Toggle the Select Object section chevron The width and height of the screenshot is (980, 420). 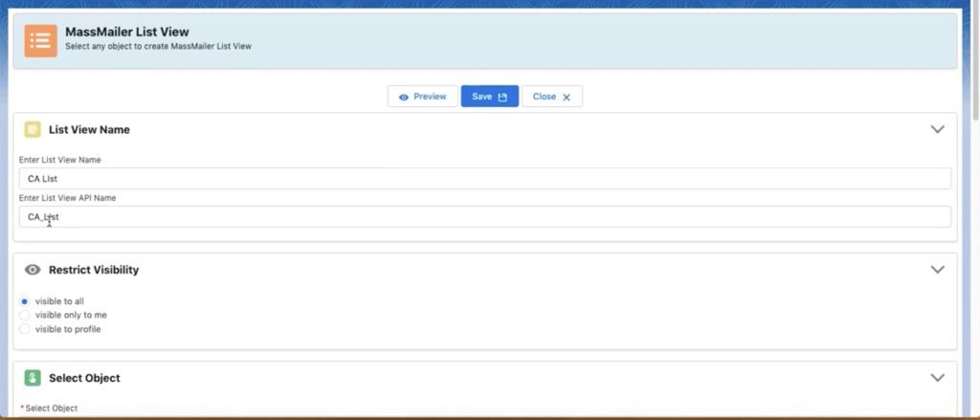click(x=937, y=378)
